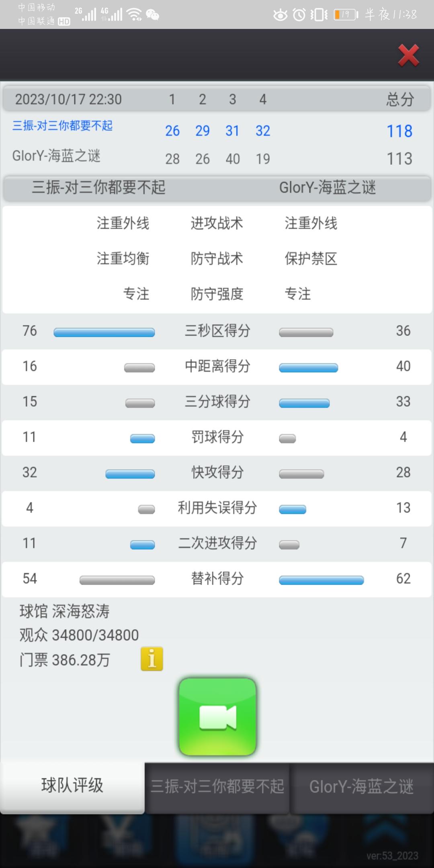Viewport: 434px width, 868px height.
Task: Tap the eye comfort status icon
Action: click(280, 15)
